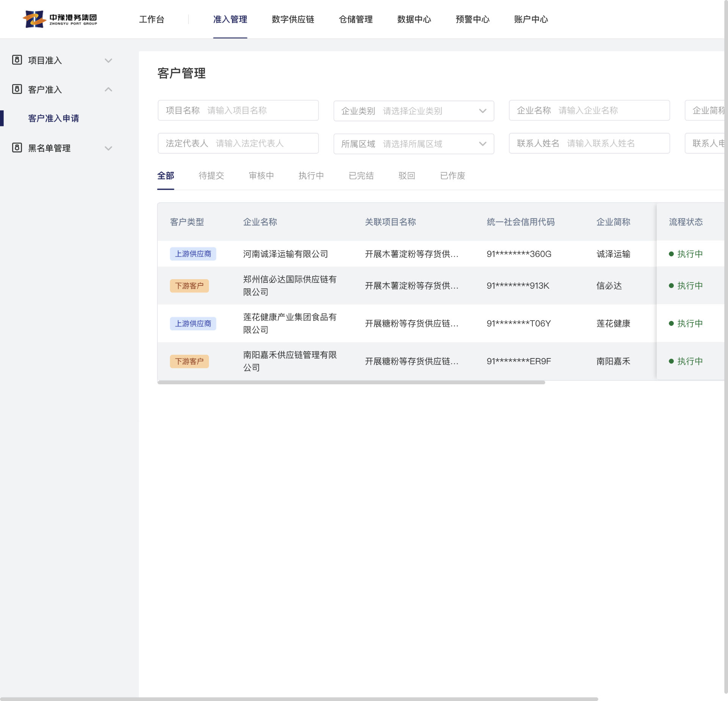Open the 工作台 top menu

[152, 19]
